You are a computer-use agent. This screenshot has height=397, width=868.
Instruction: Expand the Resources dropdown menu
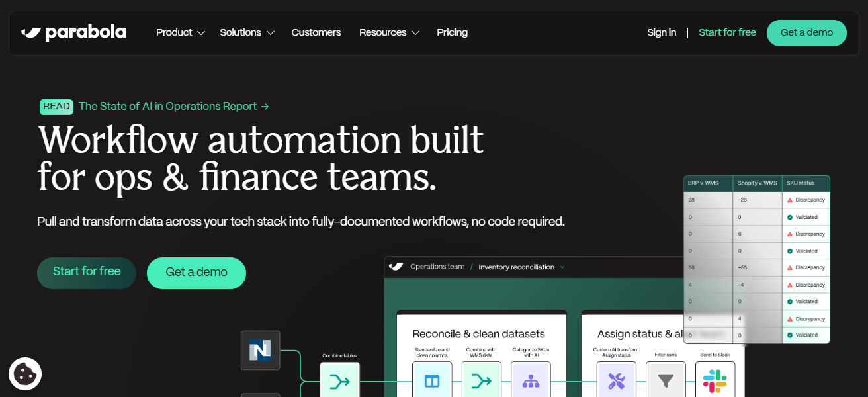(x=389, y=32)
